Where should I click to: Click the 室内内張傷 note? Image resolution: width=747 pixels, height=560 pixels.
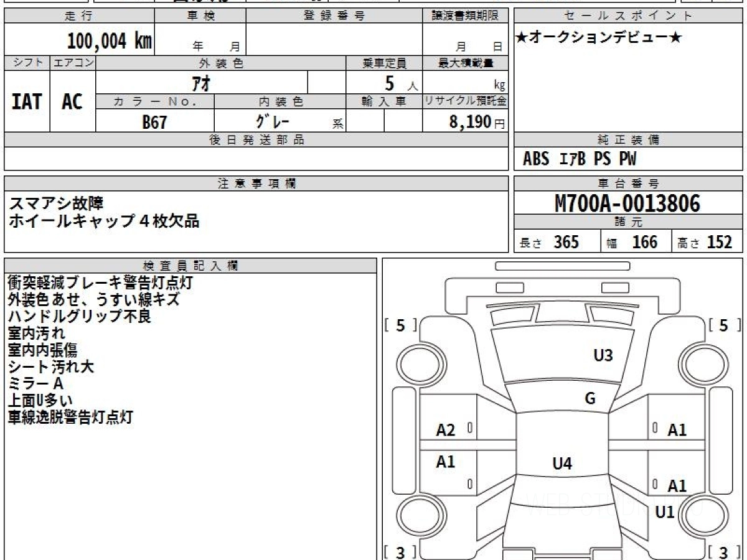[x=42, y=350]
